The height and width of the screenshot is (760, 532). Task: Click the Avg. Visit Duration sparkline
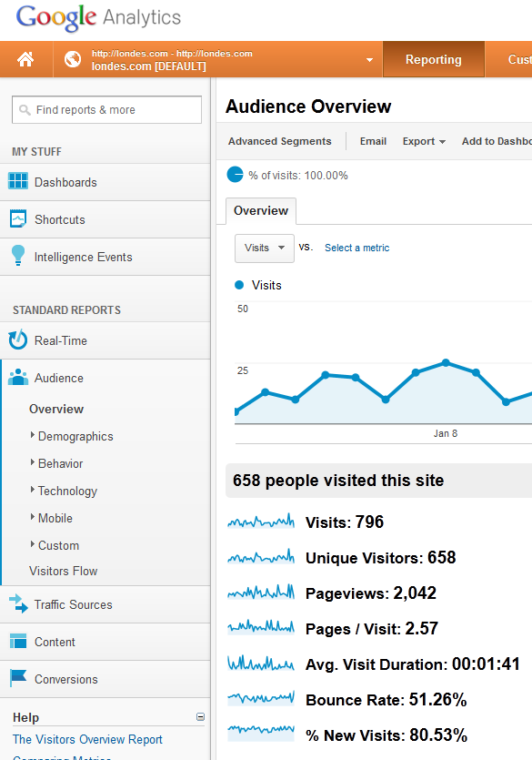261,664
